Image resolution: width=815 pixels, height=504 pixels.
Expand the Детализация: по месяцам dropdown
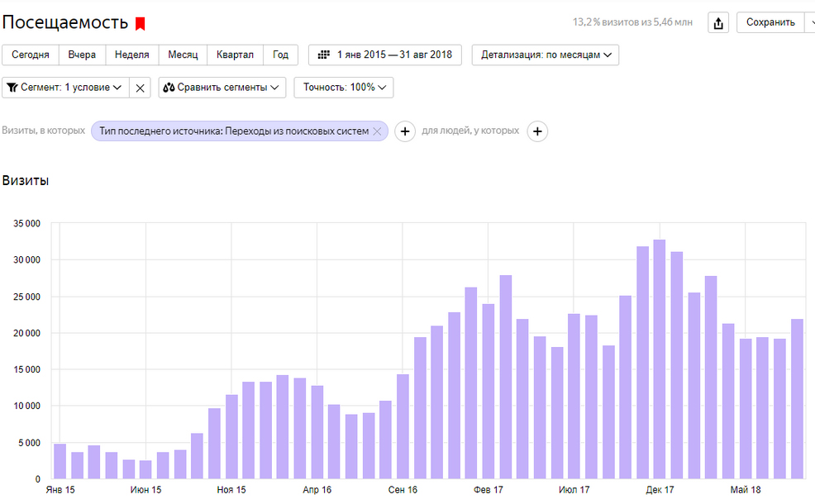[546, 55]
